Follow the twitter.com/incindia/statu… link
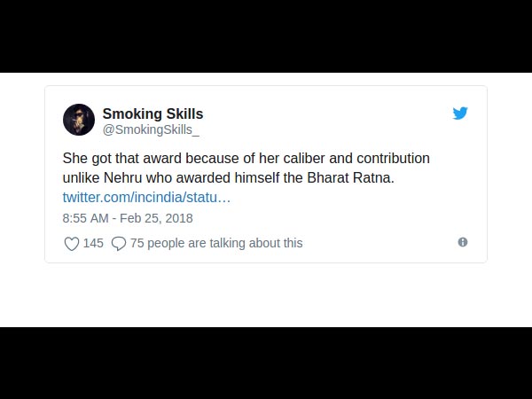Screen dimensions: 532x399 (x=146, y=196)
